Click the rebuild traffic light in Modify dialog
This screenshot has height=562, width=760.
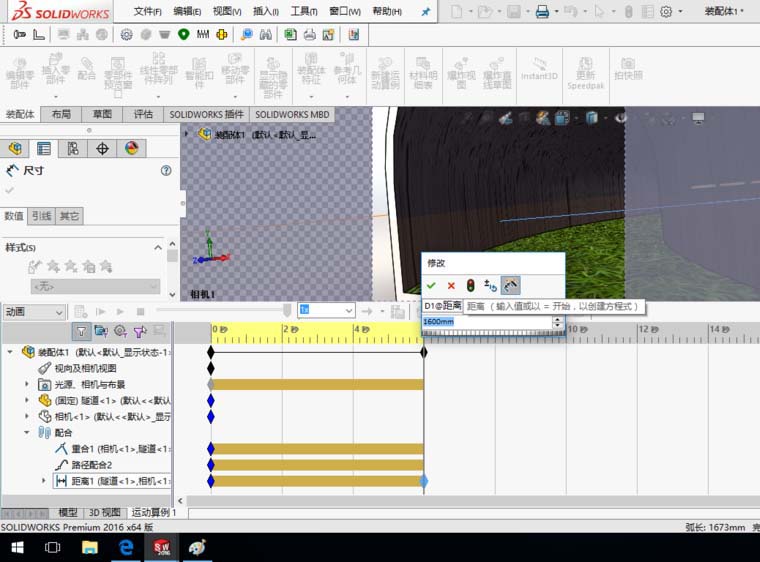471,285
